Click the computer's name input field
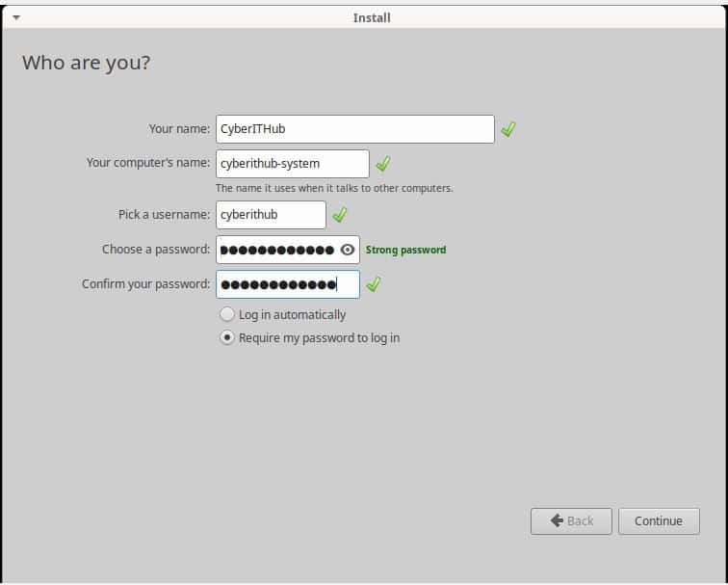 (x=293, y=164)
